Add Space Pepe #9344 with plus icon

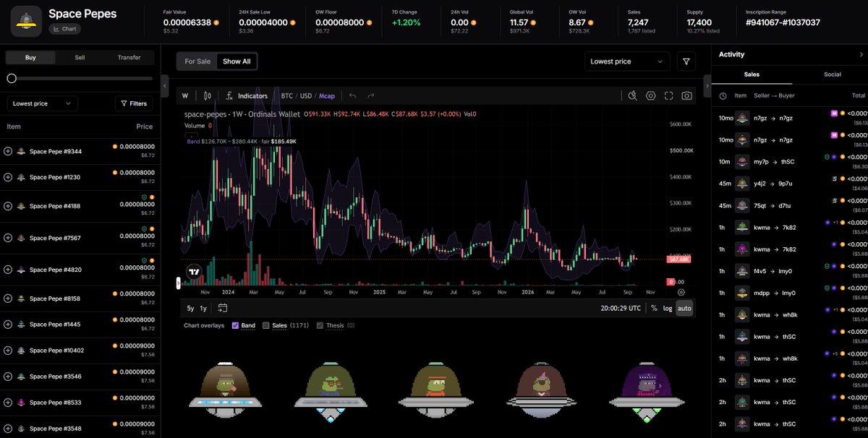[8, 151]
